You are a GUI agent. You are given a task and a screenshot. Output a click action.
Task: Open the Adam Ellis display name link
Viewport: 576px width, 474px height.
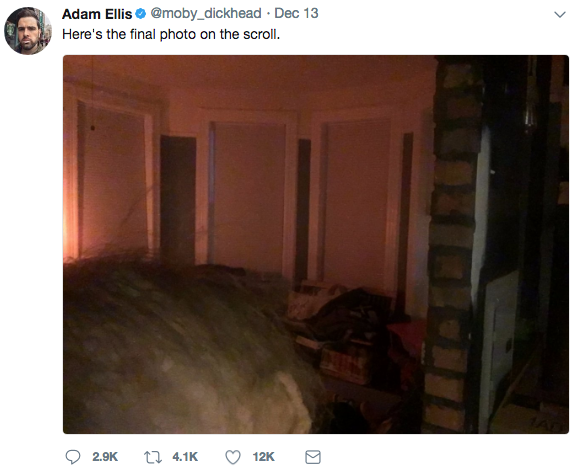(97, 14)
